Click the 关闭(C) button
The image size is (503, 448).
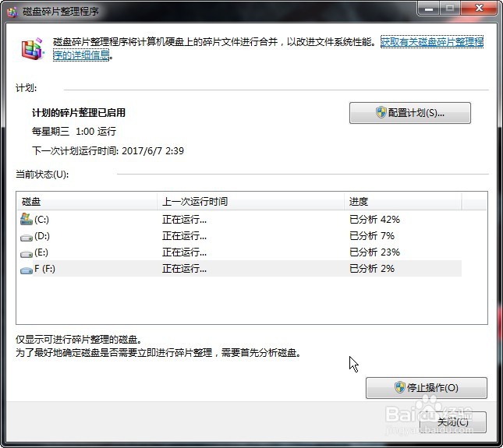pos(452,422)
